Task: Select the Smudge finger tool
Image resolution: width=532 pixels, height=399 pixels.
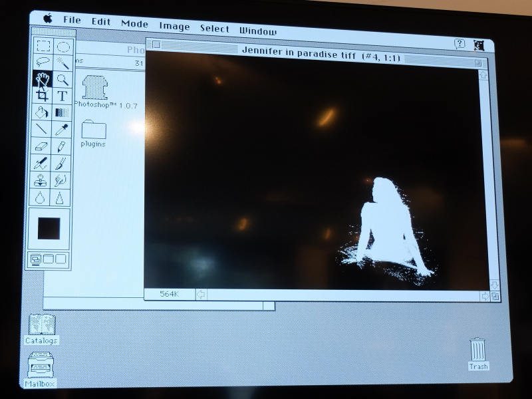Action: point(60,180)
